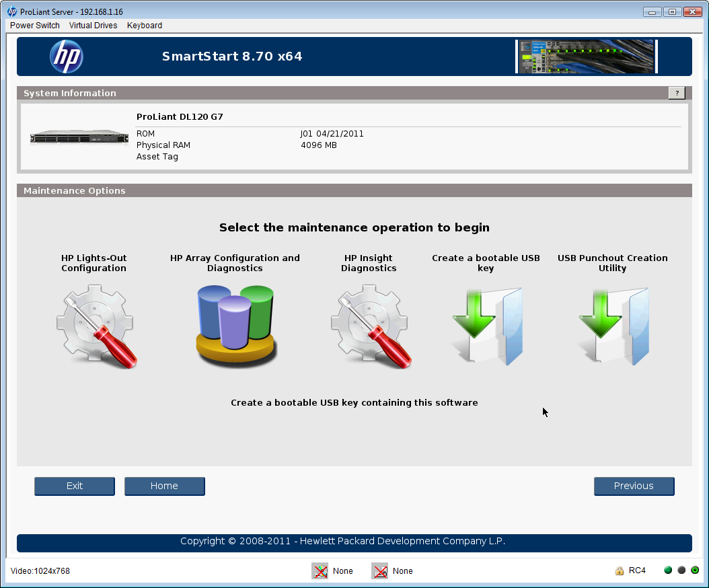Open the Virtual Drives menu
The height and width of the screenshot is (588, 709).
click(x=93, y=26)
